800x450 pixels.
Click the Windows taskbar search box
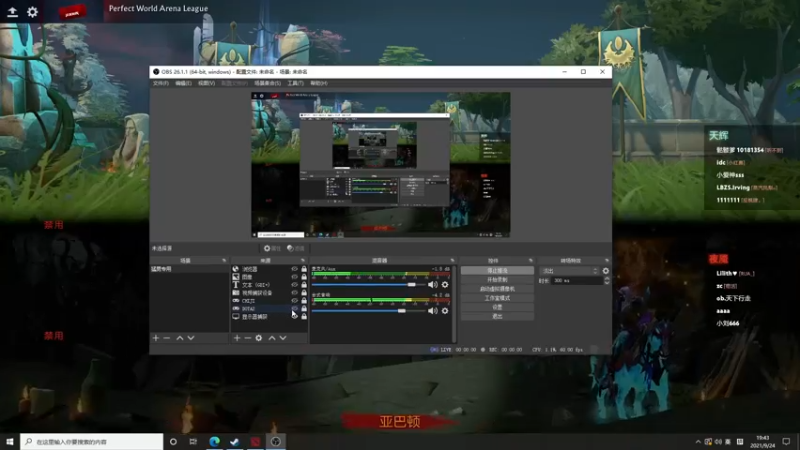[x=92, y=442]
